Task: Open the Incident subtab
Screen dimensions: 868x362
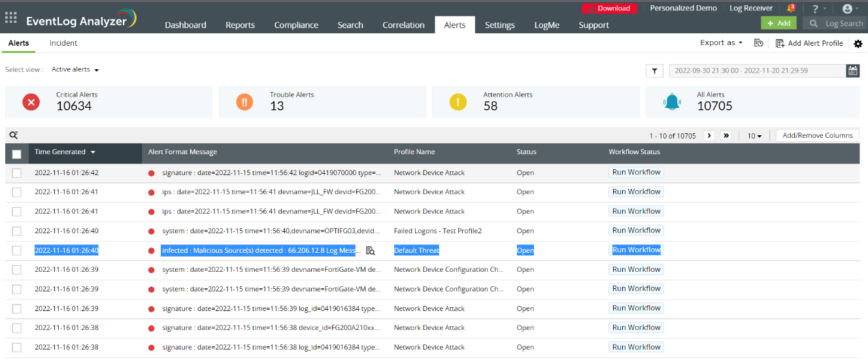Action: point(63,43)
